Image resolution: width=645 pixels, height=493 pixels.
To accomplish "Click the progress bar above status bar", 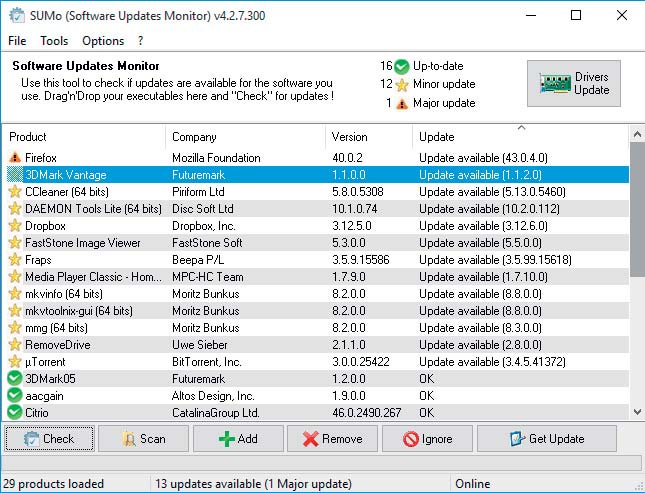I will click(x=322, y=463).
